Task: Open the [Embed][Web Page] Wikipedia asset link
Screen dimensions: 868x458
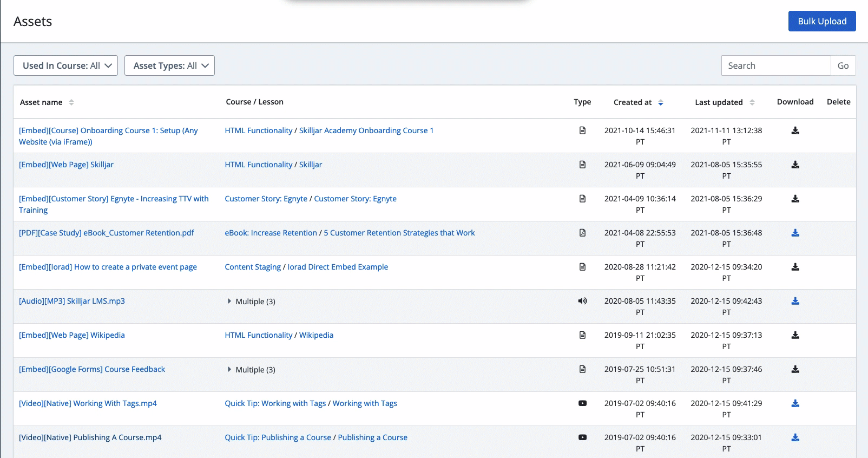Action: click(x=72, y=335)
